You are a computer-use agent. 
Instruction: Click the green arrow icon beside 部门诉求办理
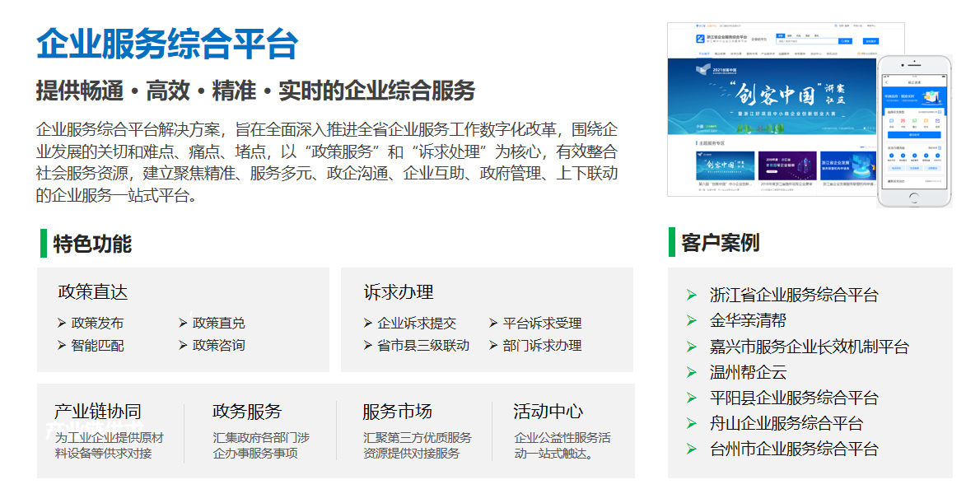pos(493,346)
